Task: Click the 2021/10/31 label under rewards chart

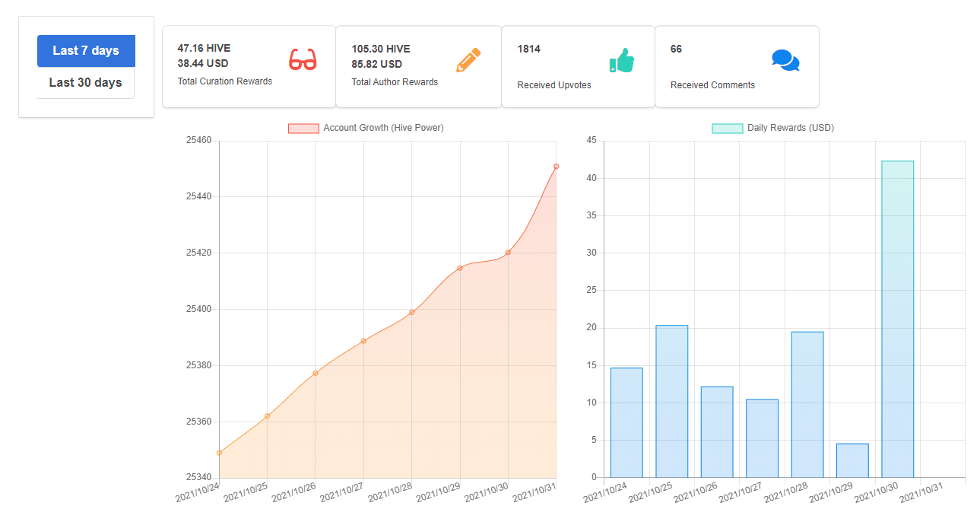Action: (x=921, y=494)
